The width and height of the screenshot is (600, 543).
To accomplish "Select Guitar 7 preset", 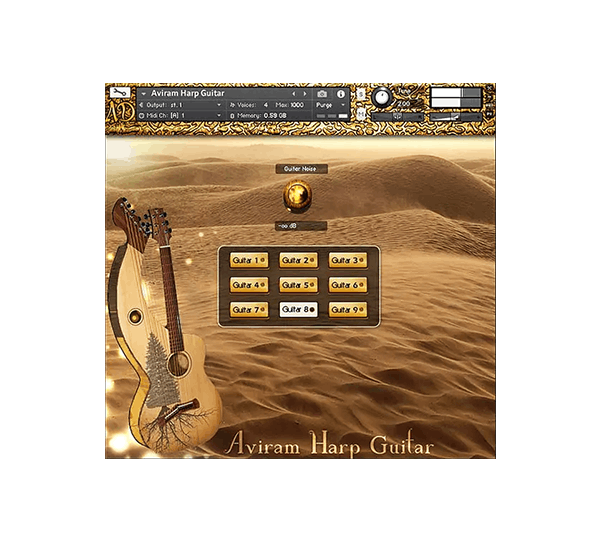I will click(x=249, y=310).
